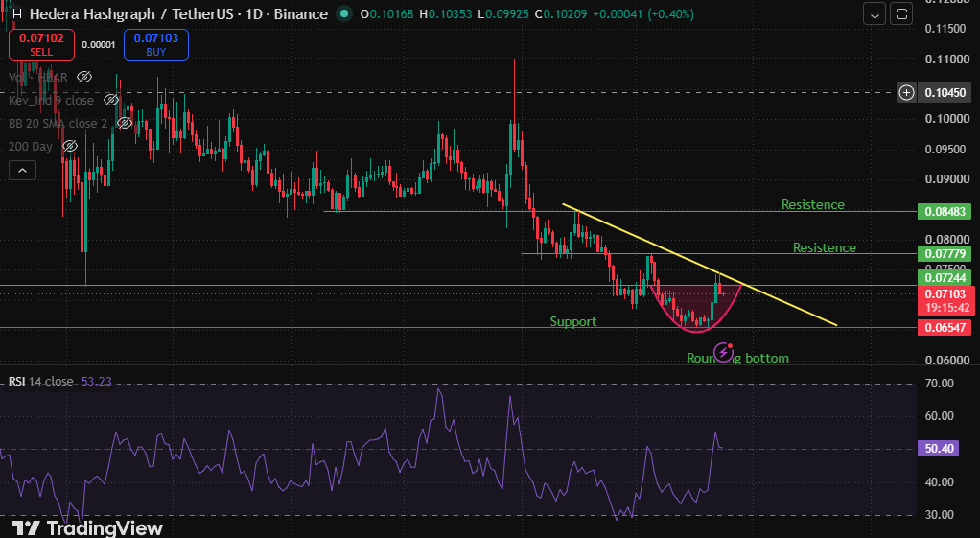The height and width of the screenshot is (538, 980).
Task: Click the fullscreen snapshot icon at top right
Action: click(x=902, y=13)
